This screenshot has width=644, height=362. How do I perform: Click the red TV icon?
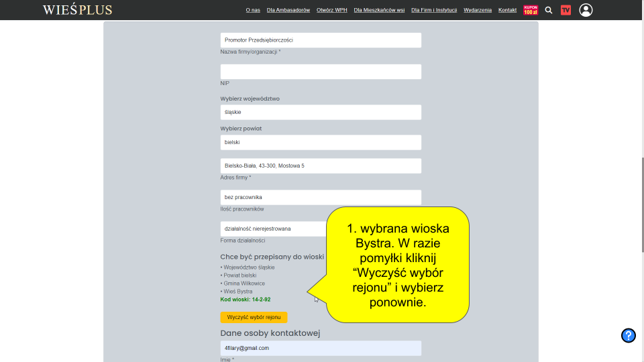[x=566, y=10]
